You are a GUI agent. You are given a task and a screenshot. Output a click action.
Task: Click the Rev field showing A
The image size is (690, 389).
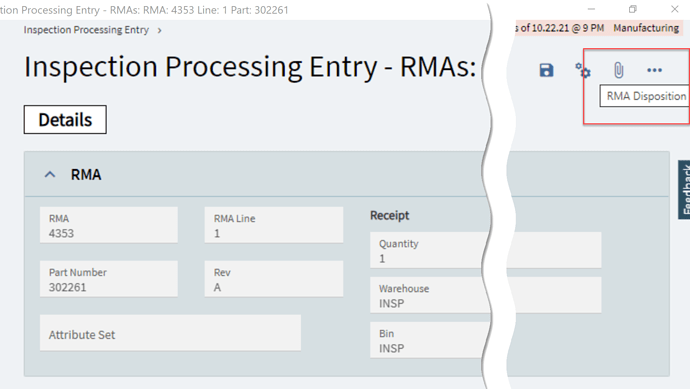pyautogui.click(x=274, y=279)
